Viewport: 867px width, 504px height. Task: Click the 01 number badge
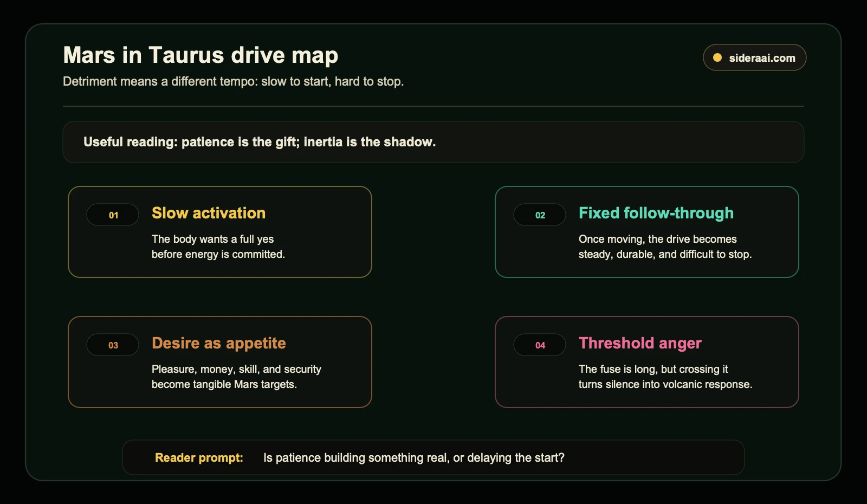(x=113, y=215)
